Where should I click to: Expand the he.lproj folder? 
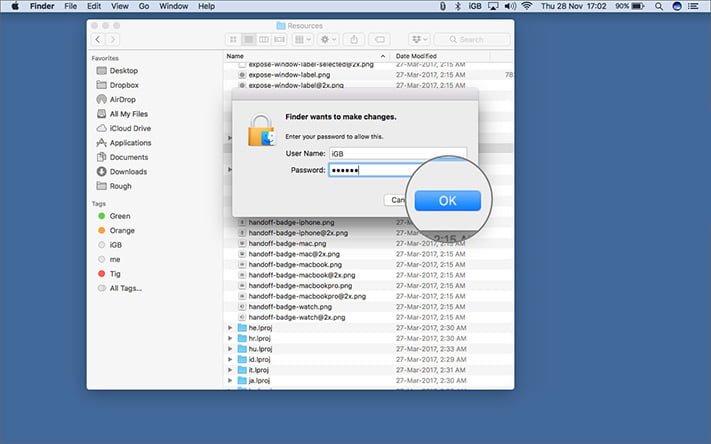pos(230,328)
